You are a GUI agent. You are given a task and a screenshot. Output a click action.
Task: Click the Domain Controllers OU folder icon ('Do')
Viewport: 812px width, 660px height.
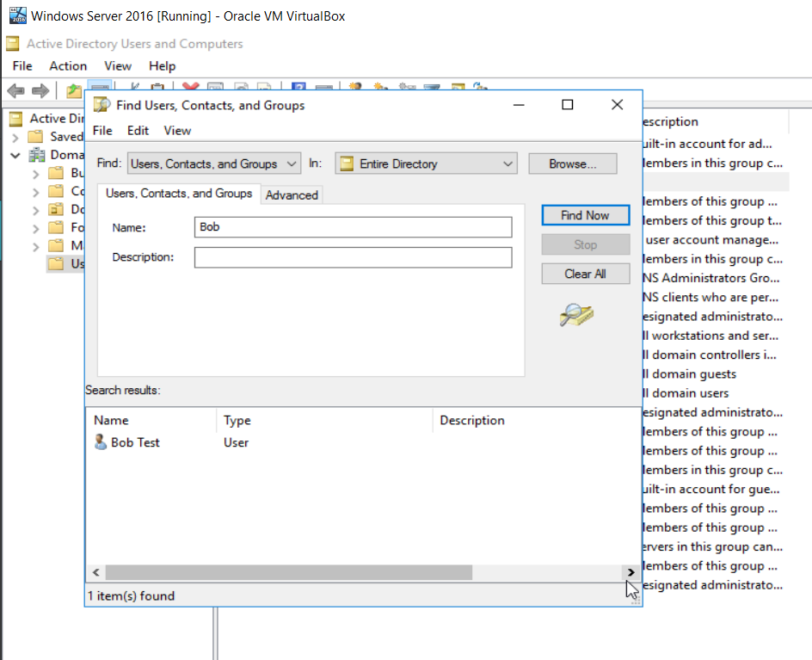(56, 209)
